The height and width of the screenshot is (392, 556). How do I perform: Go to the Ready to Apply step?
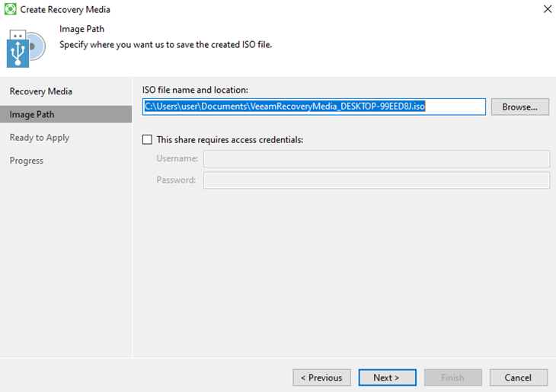click(40, 138)
